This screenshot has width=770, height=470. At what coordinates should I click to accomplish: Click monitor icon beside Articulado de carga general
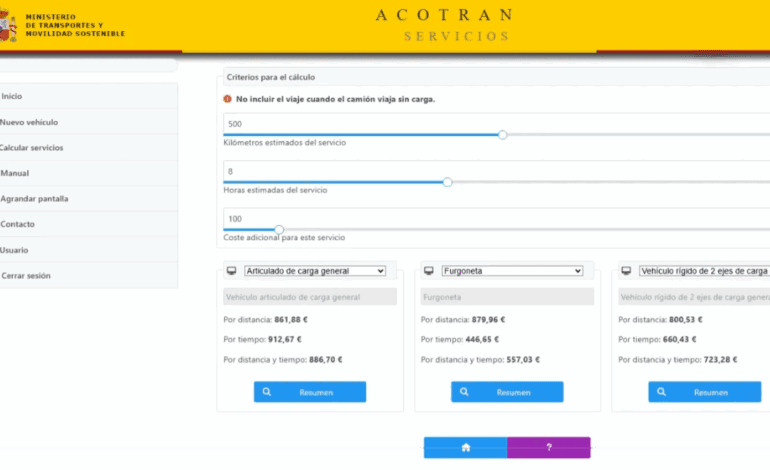pyautogui.click(x=231, y=271)
